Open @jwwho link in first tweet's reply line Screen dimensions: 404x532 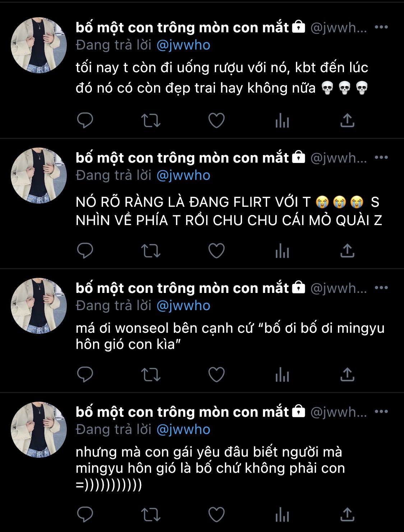pyautogui.click(x=184, y=45)
